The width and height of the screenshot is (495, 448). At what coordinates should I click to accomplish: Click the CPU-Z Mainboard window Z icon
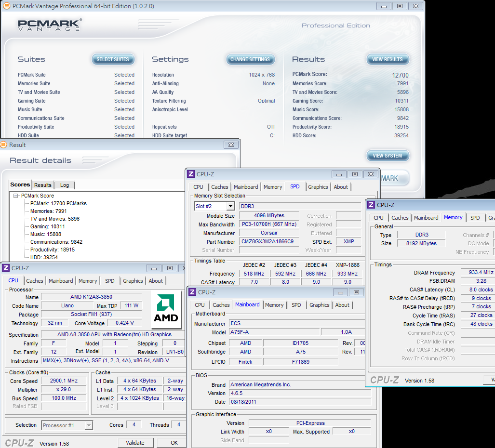click(x=192, y=292)
